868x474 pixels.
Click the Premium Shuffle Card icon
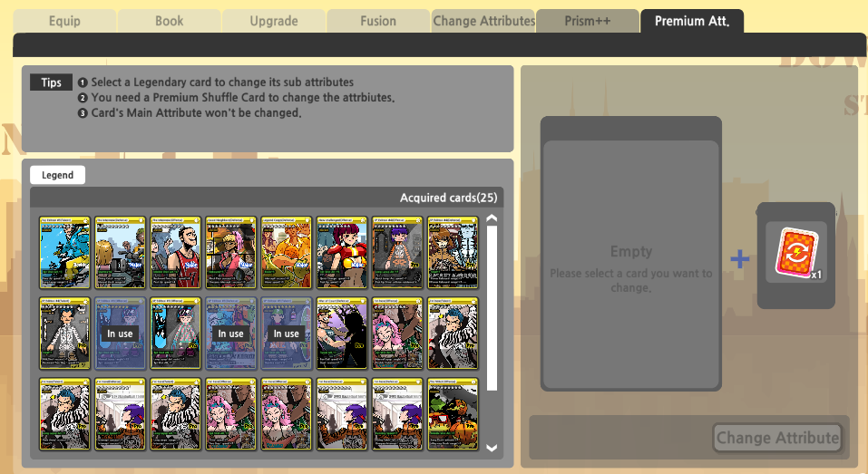(x=796, y=253)
